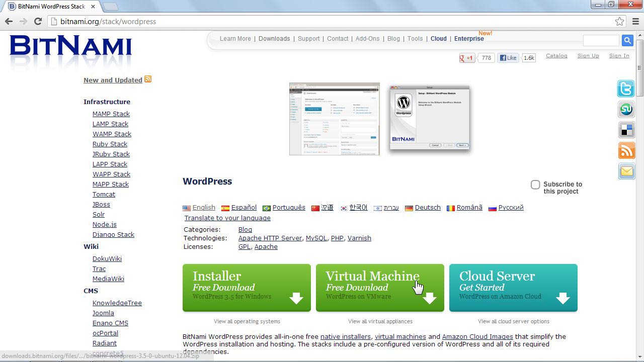
Task: Open the orange RSS feed sidebar icon
Action: point(626,150)
